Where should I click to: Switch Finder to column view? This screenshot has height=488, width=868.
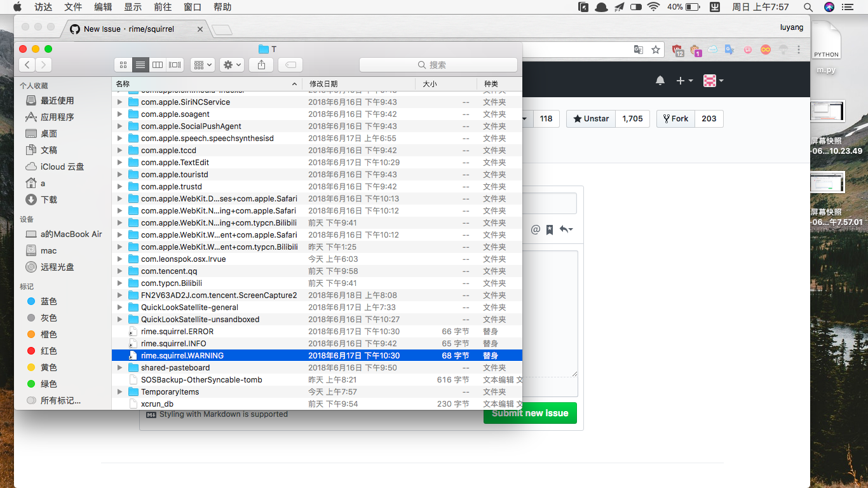(x=158, y=65)
